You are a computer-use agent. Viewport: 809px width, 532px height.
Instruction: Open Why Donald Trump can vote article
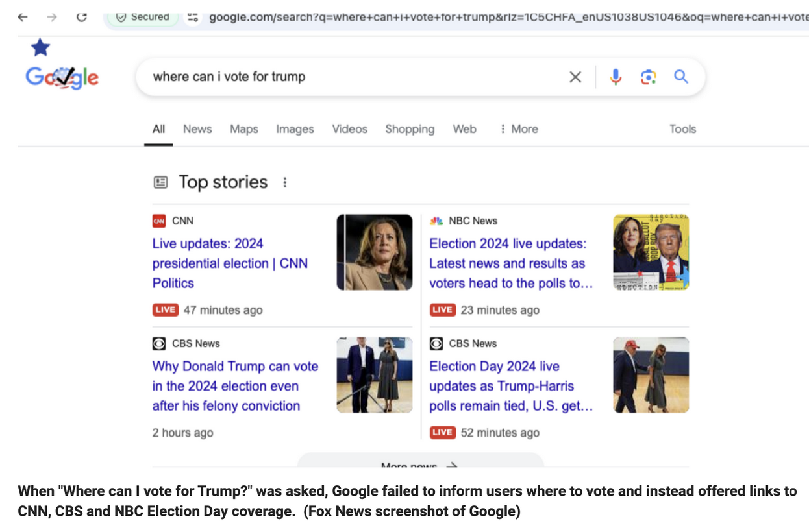tap(235, 386)
